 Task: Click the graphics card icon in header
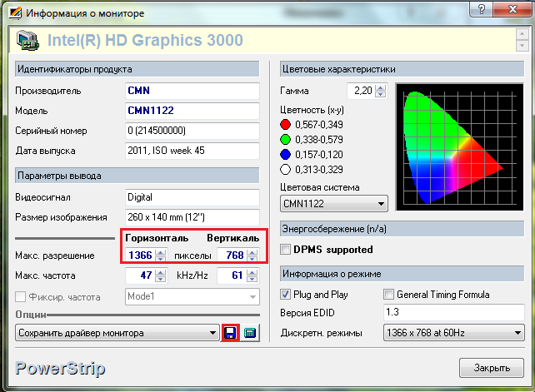click(27, 41)
